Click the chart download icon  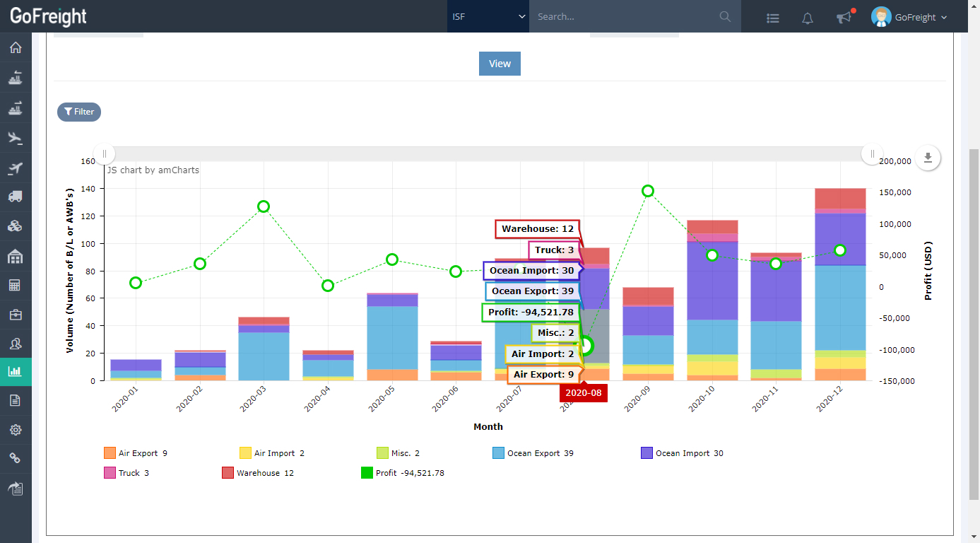[x=928, y=158]
